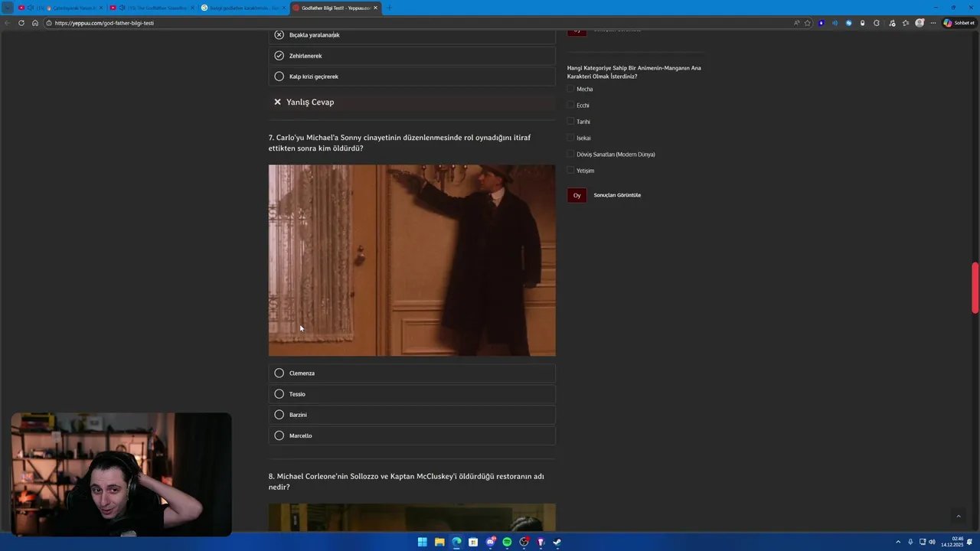Open the taskbar volume control
Image resolution: width=980 pixels, height=551 pixels.
[932, 542]
